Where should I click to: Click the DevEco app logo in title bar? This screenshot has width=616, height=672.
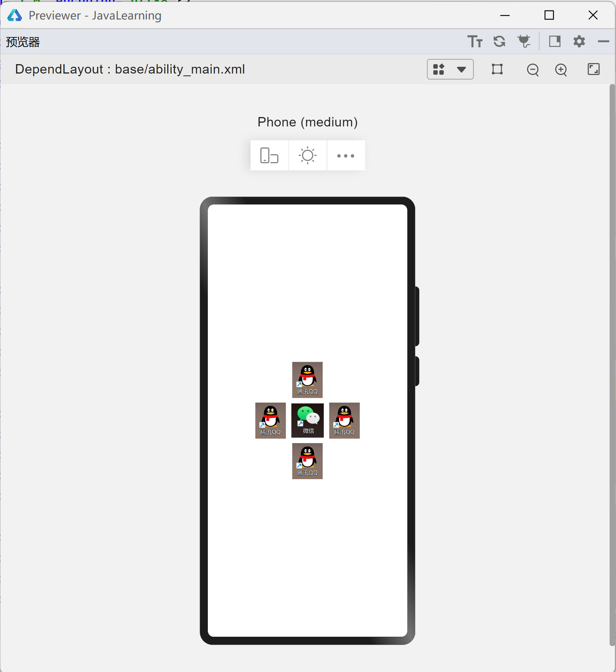15,15
